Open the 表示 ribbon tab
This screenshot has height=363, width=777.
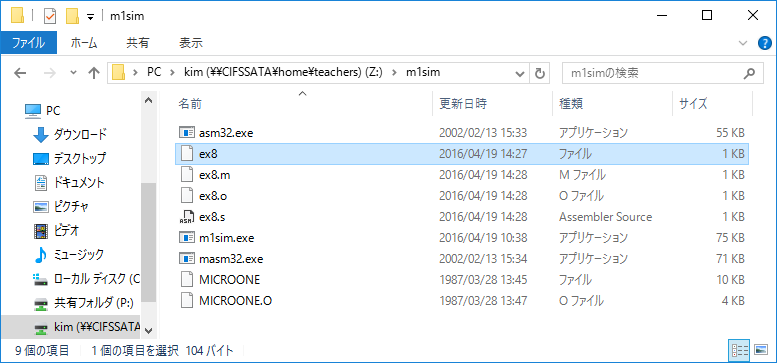point(191,43)
